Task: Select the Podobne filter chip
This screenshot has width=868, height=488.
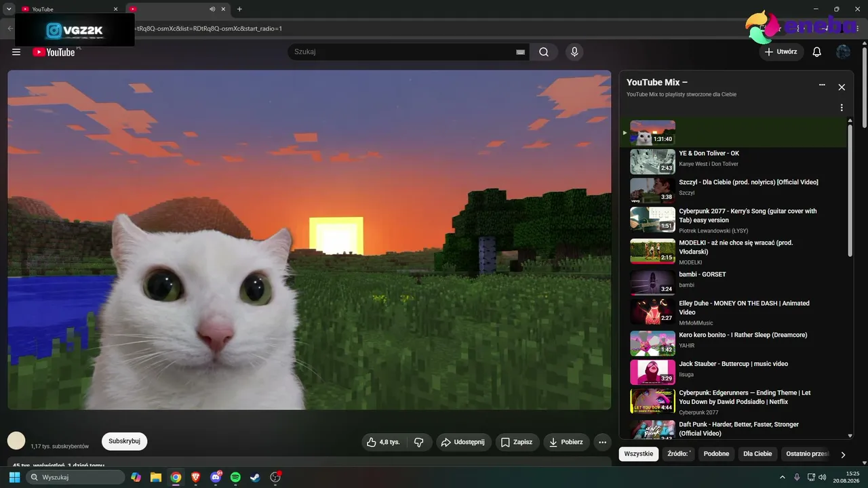Action: 717,454
